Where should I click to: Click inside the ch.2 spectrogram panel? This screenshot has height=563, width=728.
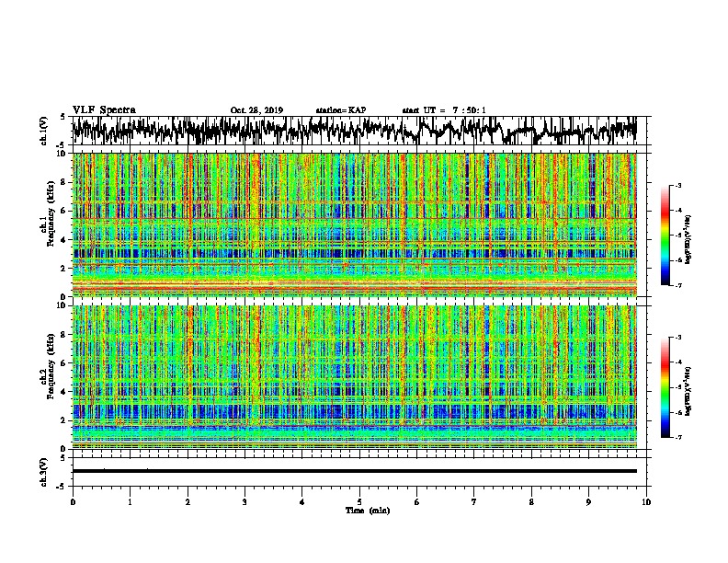tap(355, 377)
